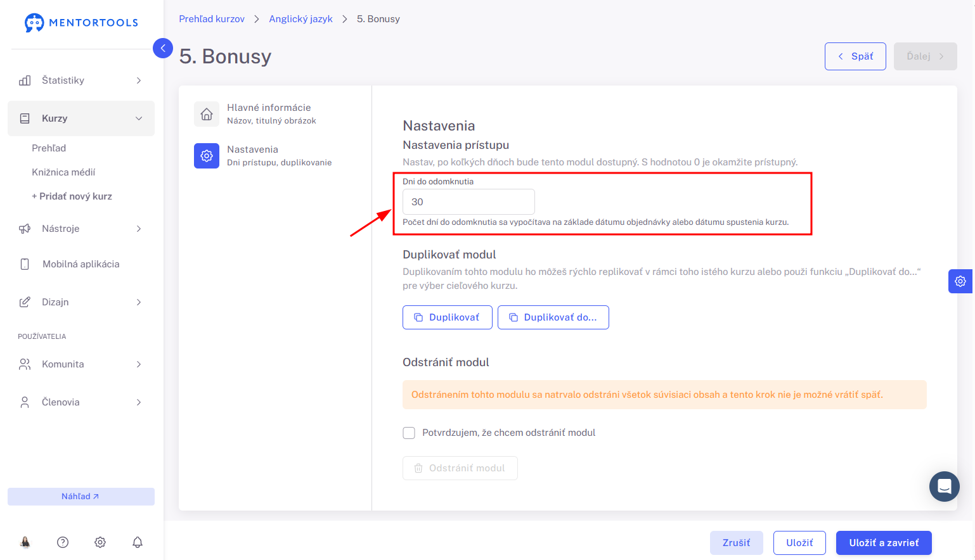
Task: Open notifications bell icon
Action: (138, 542)
